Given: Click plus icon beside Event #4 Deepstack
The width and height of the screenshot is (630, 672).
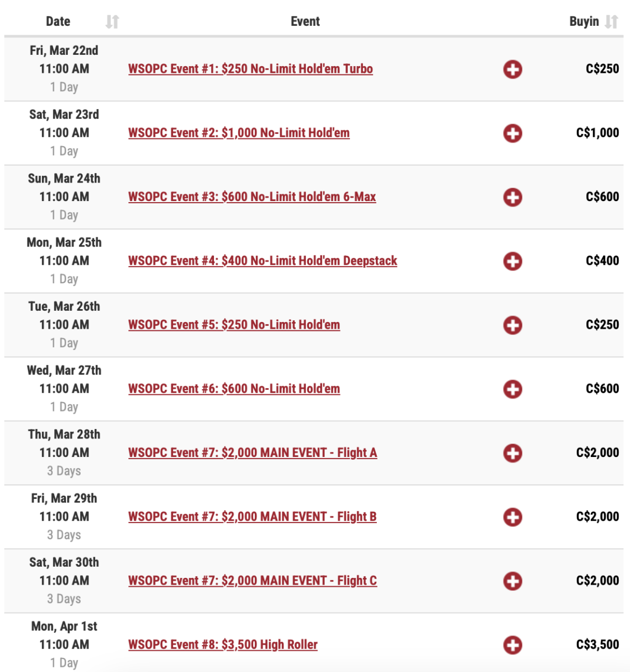Looking at the screenshot, I should (512, 261).
